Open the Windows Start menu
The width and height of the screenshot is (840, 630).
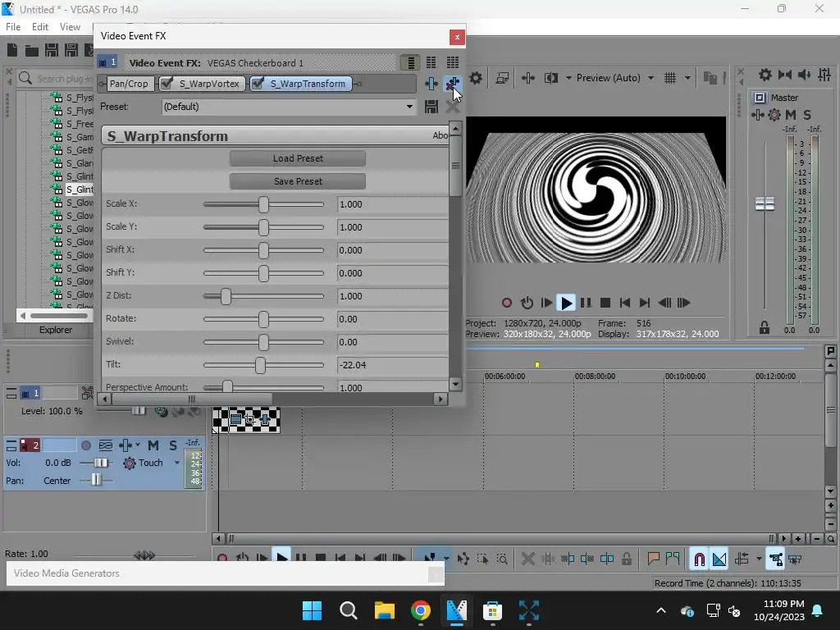313,610
